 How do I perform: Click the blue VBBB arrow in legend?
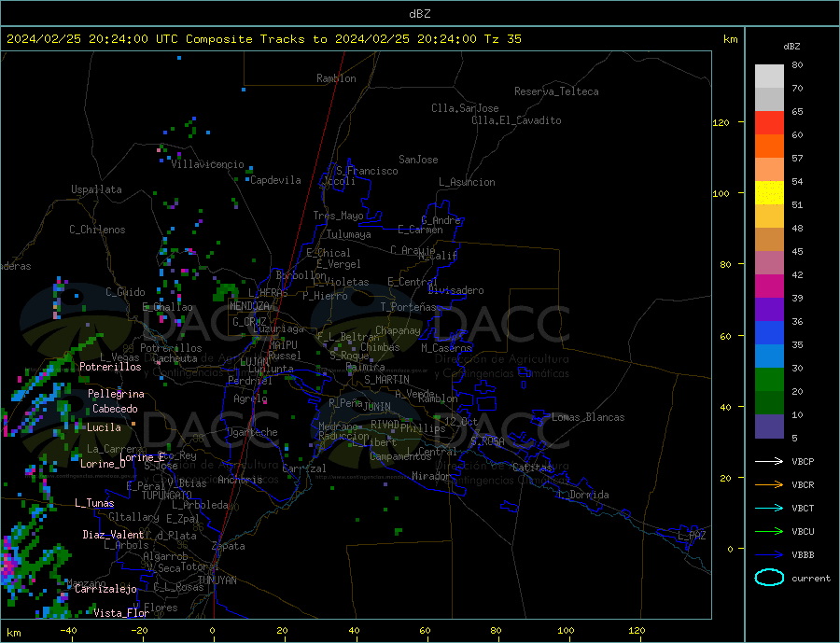click(x=769, y=554)
